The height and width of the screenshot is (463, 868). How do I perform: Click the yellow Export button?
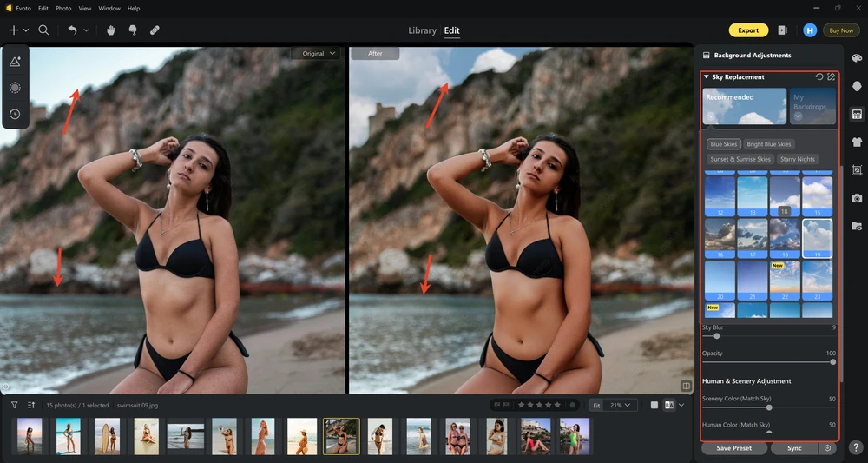[x=748, y=30]
